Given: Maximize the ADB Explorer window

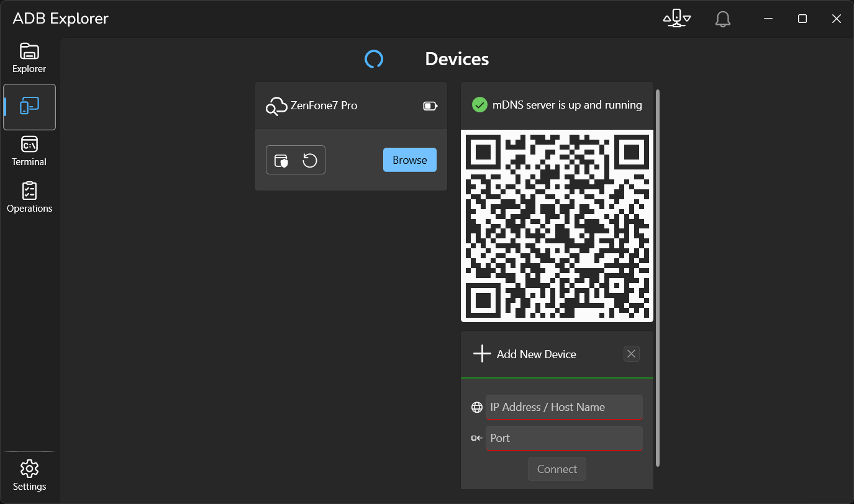Looking at the screenshot, I should (802, 19).
